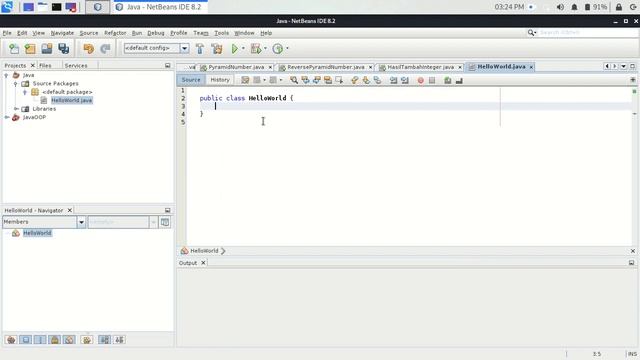640x360 pixels.
Task: Click the search field in menu bar
Action: 587,32
